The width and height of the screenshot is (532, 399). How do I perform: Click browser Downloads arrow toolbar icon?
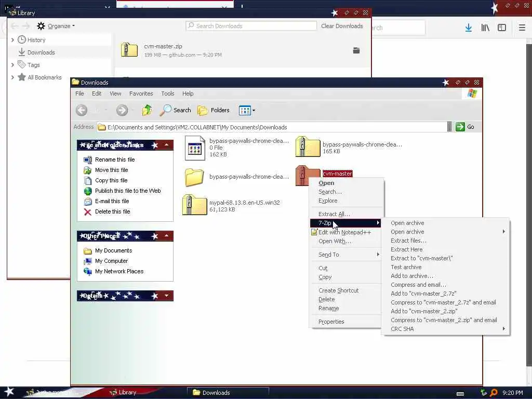[468, 28]
